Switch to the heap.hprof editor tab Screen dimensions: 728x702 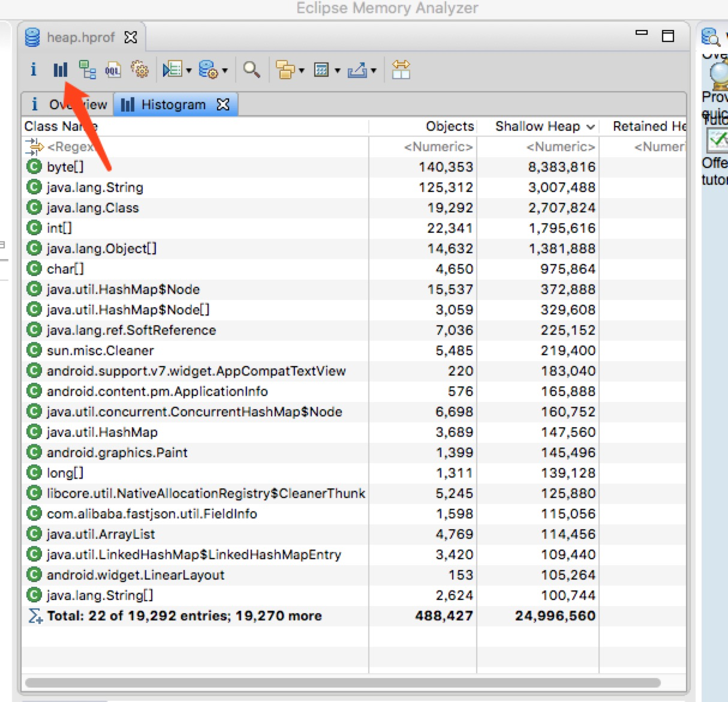pyautogui.click(x=80, y=37)
